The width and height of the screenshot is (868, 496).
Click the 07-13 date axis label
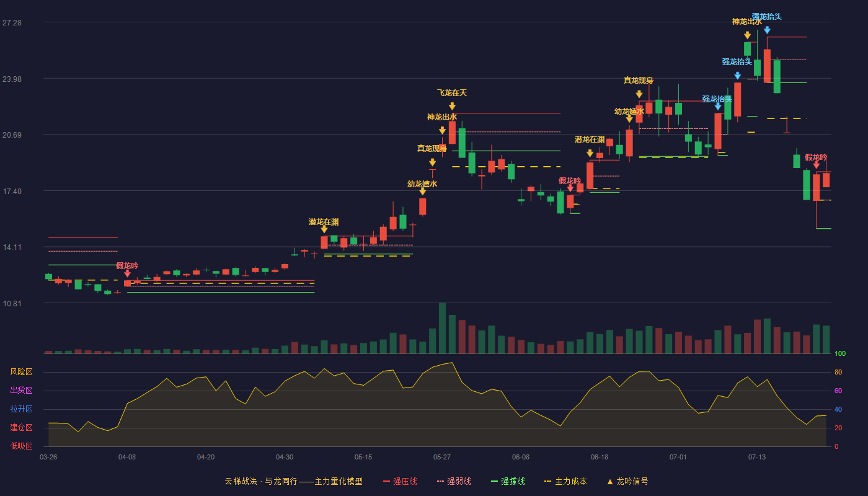click(x=757, y=457)
